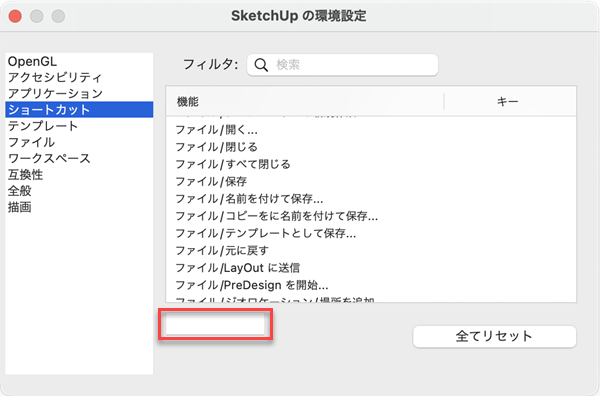Select the ショートカット category
Image resolution: width=600 pixels, height=396 pixels.
[79, 109]
